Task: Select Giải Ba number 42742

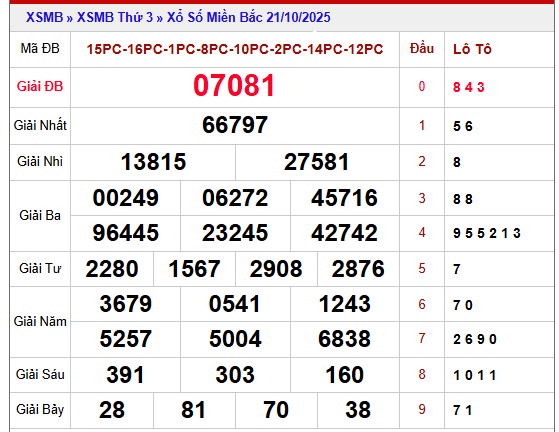Action: (344, 233)
